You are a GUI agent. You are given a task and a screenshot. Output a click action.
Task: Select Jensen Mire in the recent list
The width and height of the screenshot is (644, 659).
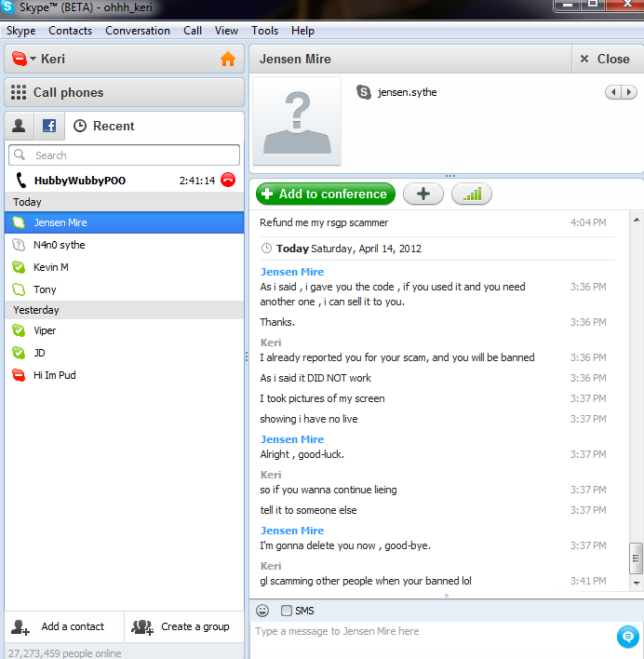pos(124,222)
